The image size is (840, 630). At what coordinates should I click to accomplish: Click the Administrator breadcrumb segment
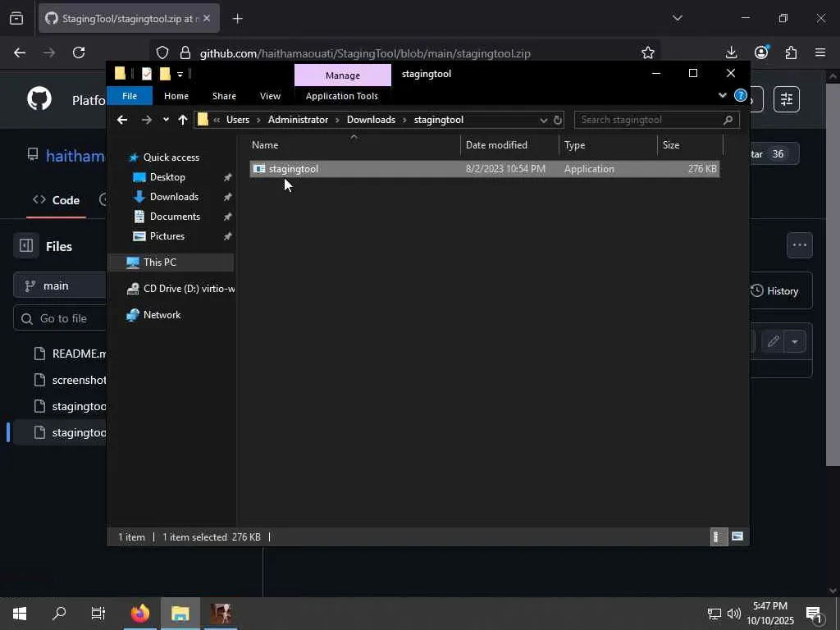click(298, 120)
